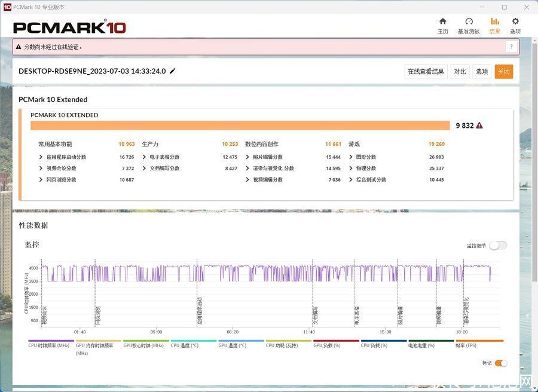Select 电池电量 dark green legend swatch

[x=431, y=341]
